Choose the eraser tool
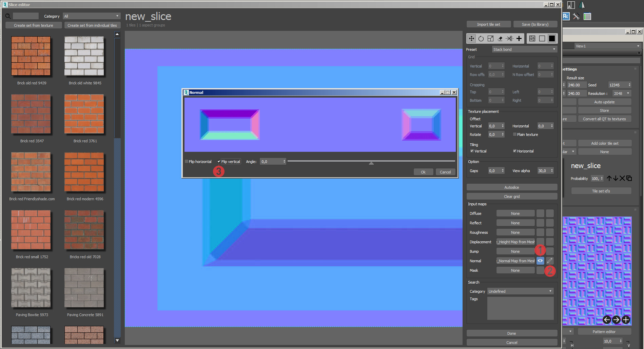This screenshot has height=349, width=644. click(500, 39)
